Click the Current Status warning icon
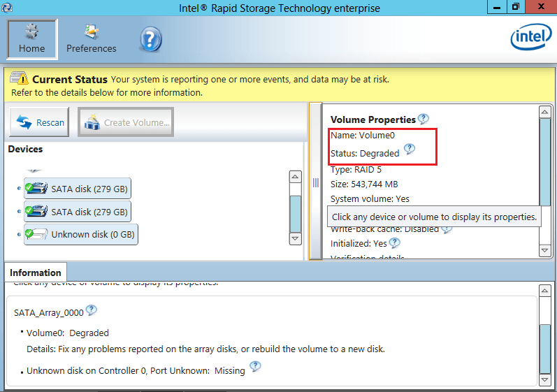The width and height of the screenshot is (557, 392). [x=19, y=78]
